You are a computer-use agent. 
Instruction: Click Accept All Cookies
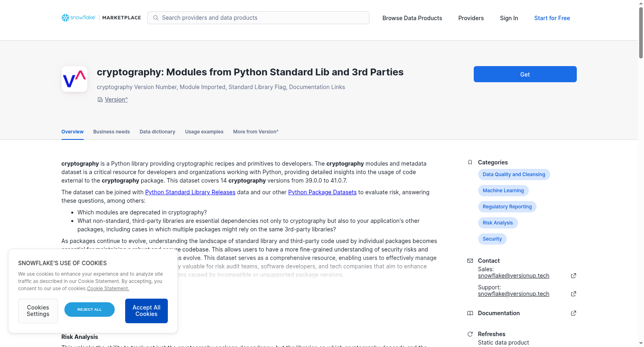[x=147, y=311]
